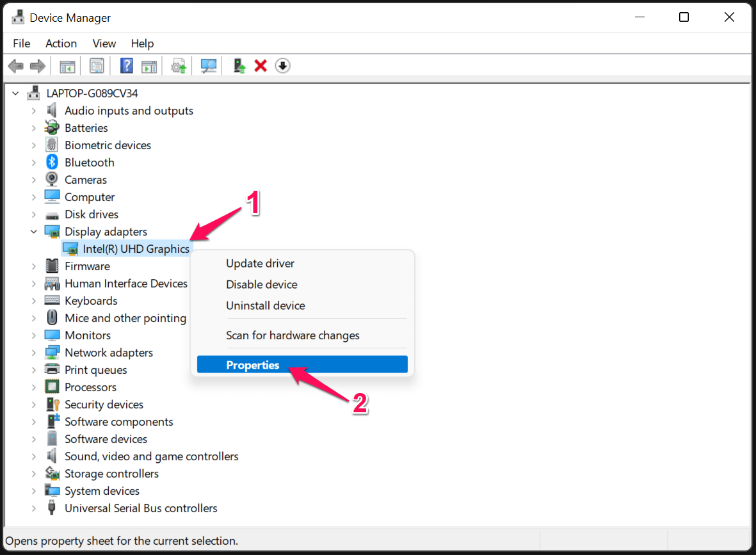Collapse the Display adapters category

point(34,232)
